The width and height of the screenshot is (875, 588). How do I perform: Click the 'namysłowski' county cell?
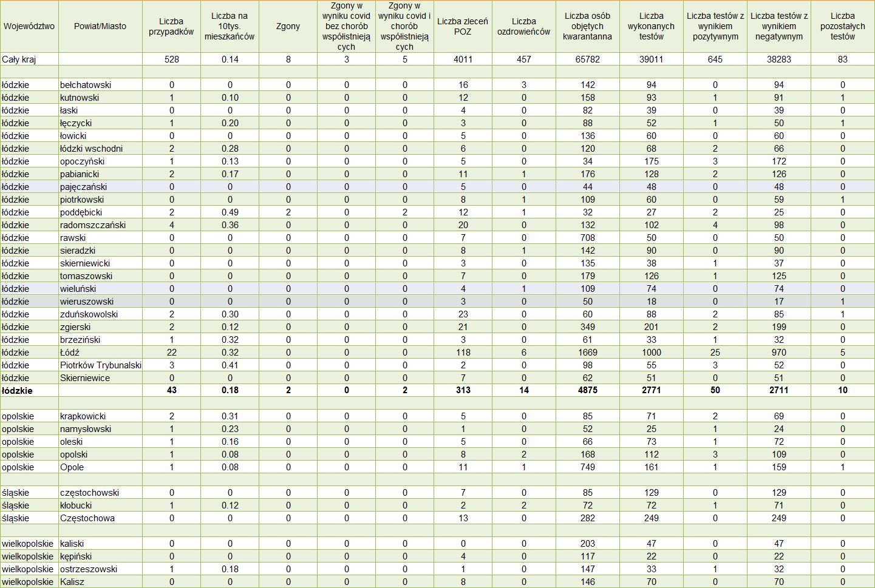point(100,429)
